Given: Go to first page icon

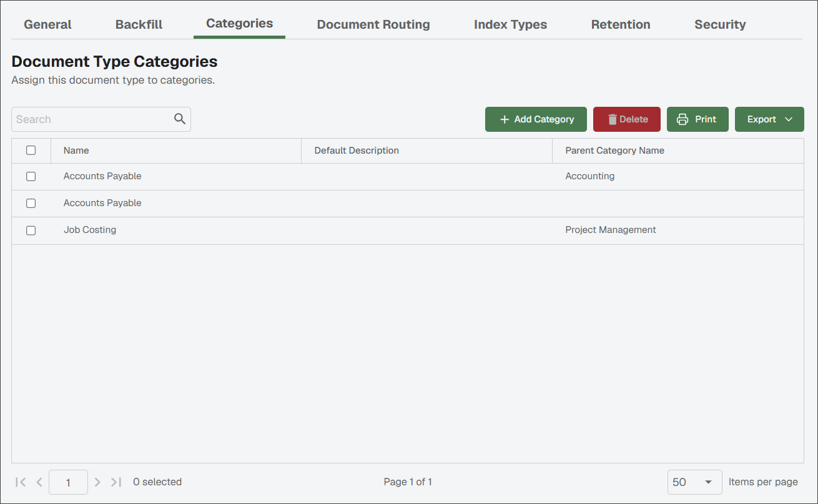Looking at the screenshot, I should pyautogui.click(x=21, y=482).
